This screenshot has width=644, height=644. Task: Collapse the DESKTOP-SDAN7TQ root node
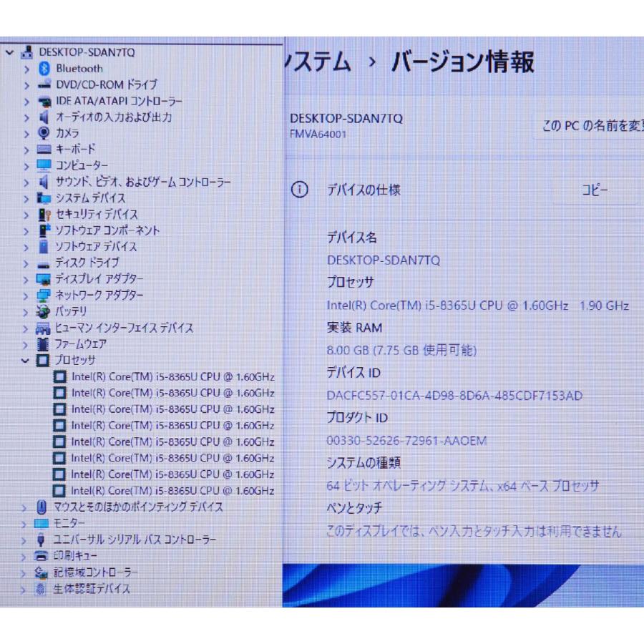(x=9, y=52)
